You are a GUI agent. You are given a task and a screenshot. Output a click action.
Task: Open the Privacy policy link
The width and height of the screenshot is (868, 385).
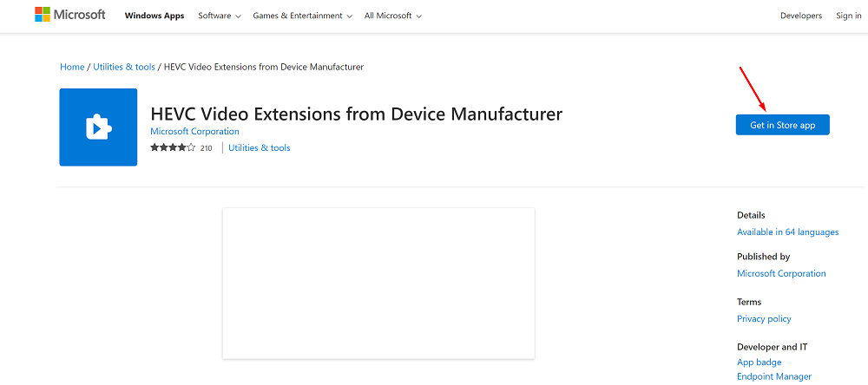(x=764, y=319)
